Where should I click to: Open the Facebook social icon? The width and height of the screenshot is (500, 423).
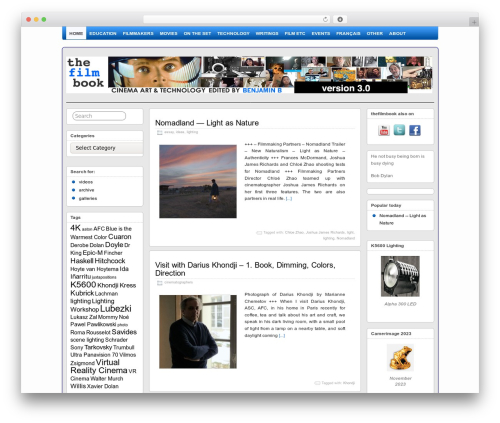(415, 130)
